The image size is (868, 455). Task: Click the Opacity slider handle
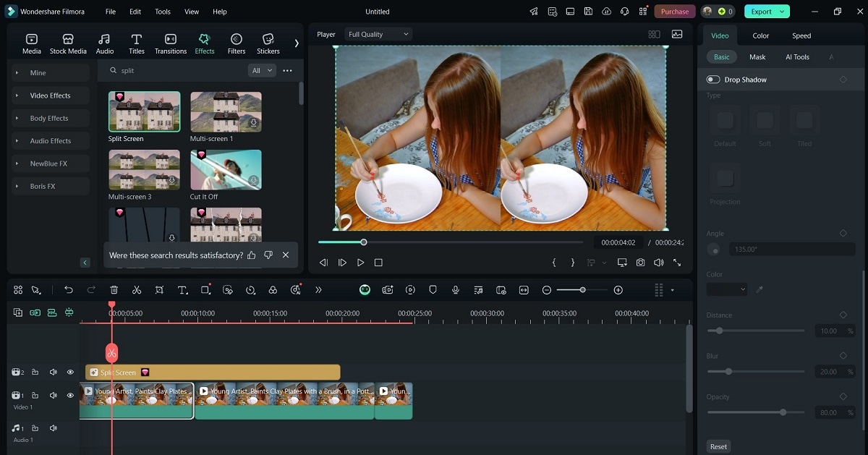point(783,412)
